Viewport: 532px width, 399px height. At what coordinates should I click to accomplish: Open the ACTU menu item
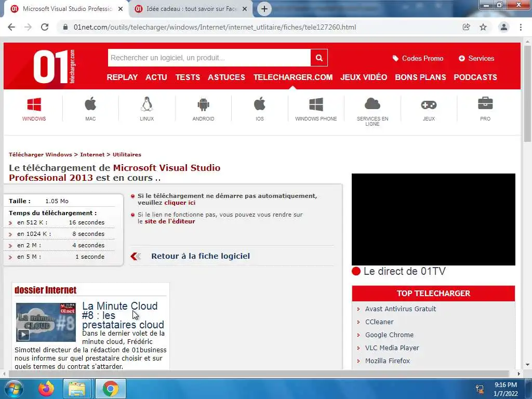coord(156,77)
